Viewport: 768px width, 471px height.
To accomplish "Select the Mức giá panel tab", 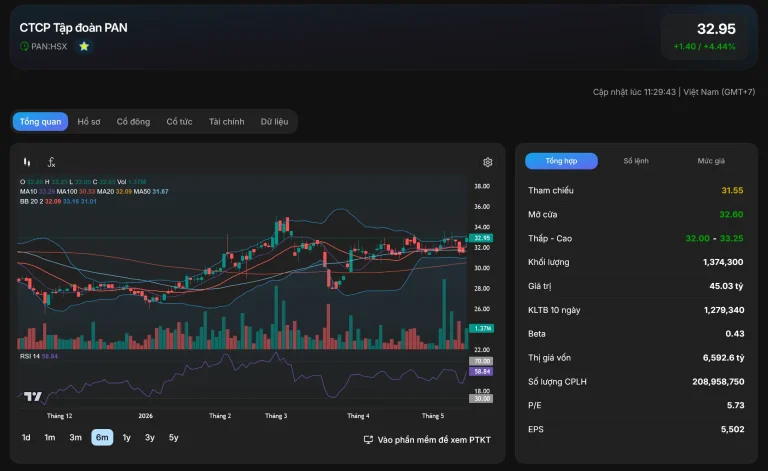I will point(711,161).
